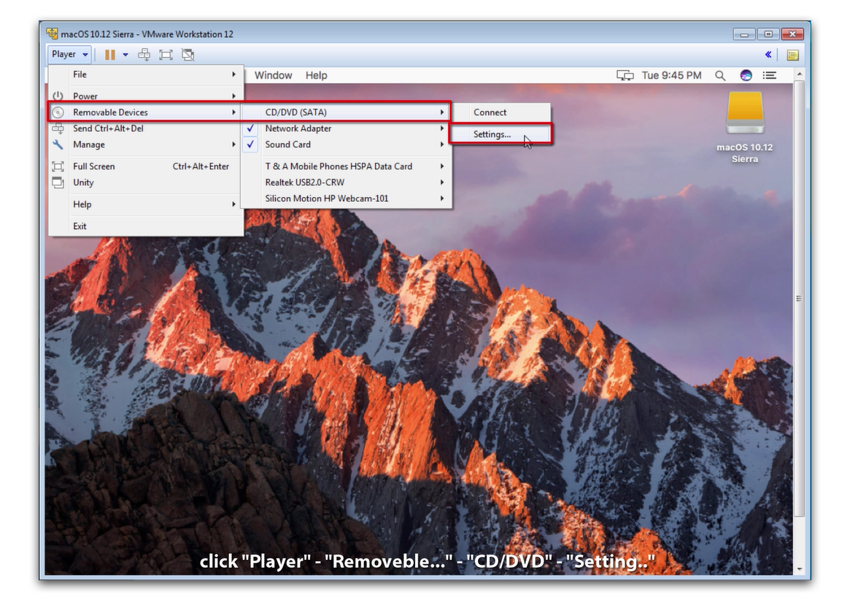Click Exit in the Player menu
This screenshot has height=616, width=850.
[x=145, y=226]
